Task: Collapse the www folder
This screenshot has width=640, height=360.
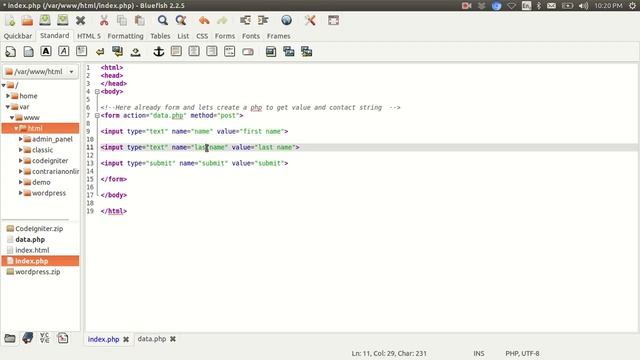Action: [12, 118]
